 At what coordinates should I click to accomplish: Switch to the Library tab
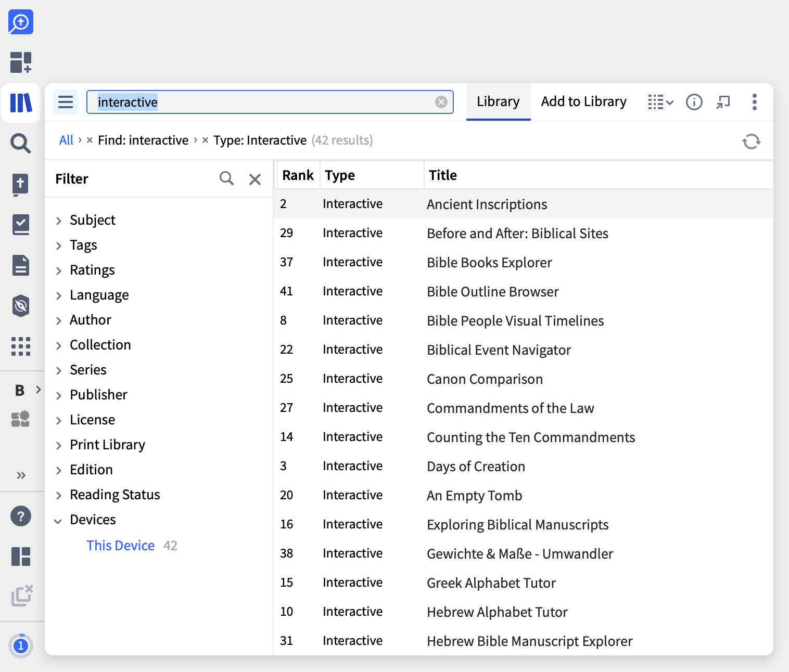tap(498, 101)
